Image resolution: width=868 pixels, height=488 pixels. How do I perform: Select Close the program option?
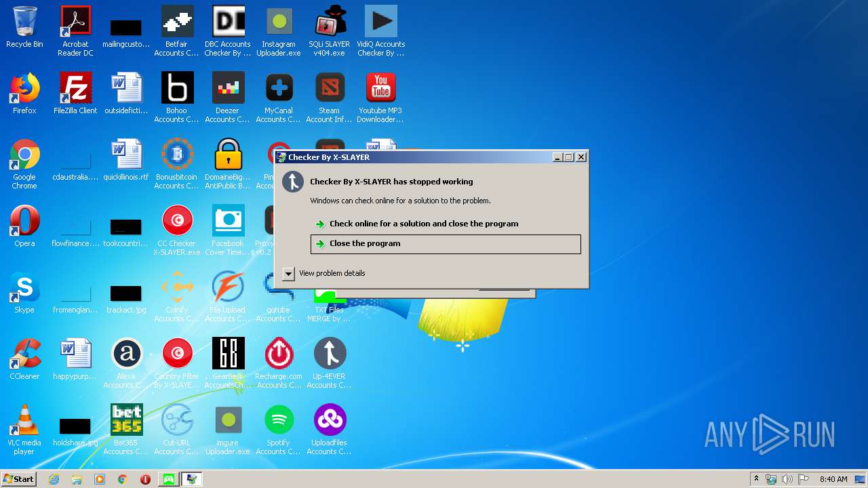coord(446,244)
